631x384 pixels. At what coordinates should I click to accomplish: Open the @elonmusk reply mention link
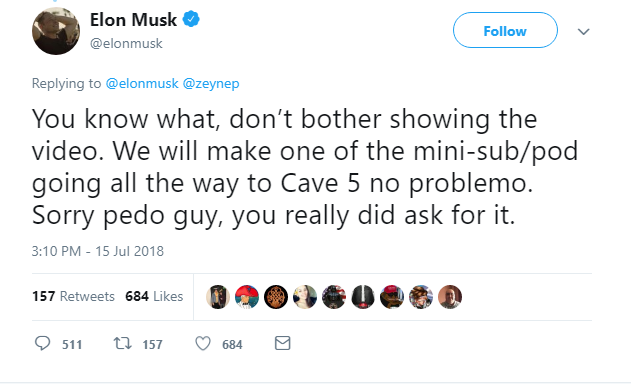click(x=142, y=83)
